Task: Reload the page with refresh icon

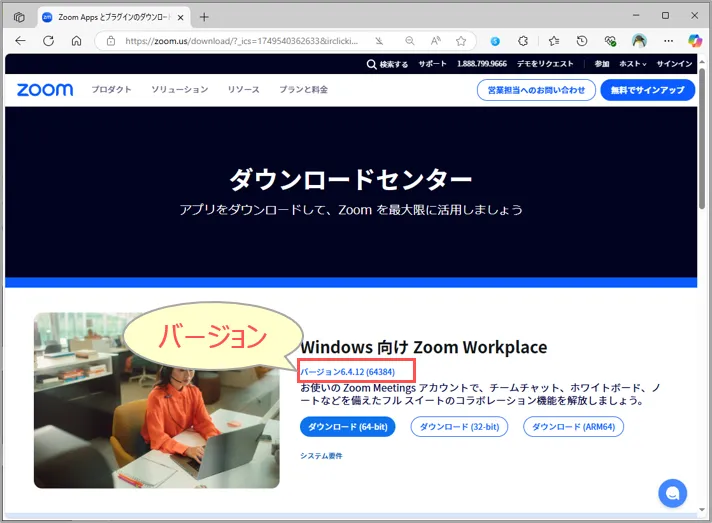Action: pos(49,41)
